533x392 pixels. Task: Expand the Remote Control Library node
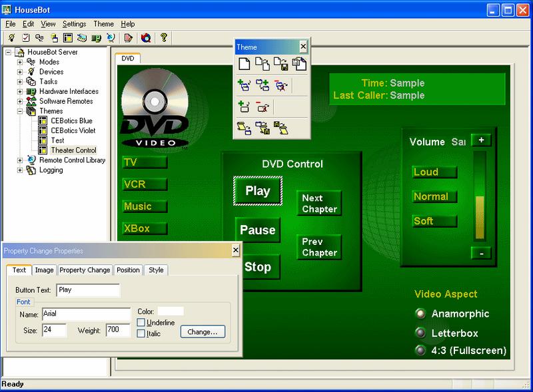coord(20,160)
